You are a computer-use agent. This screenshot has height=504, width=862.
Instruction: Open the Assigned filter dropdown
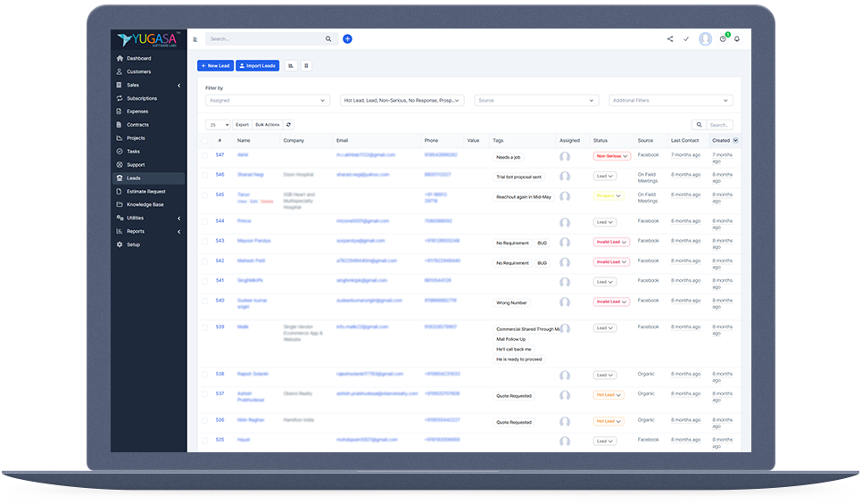point(268,101)
